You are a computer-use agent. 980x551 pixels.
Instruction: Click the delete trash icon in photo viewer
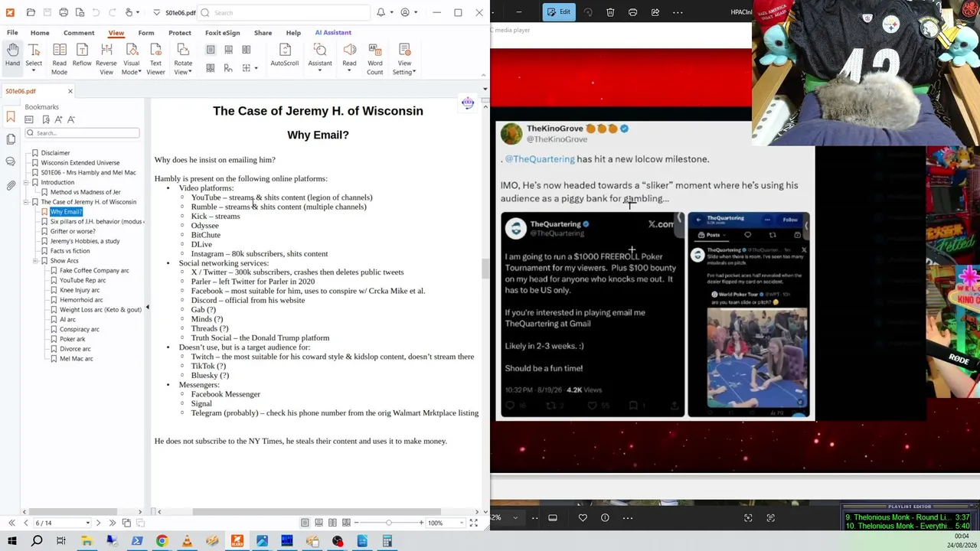[610, 12]
